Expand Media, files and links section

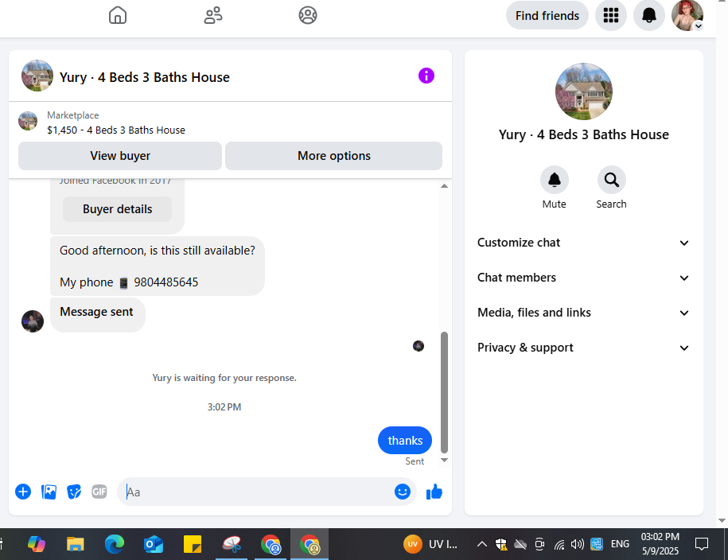click(x=583, y=313)
